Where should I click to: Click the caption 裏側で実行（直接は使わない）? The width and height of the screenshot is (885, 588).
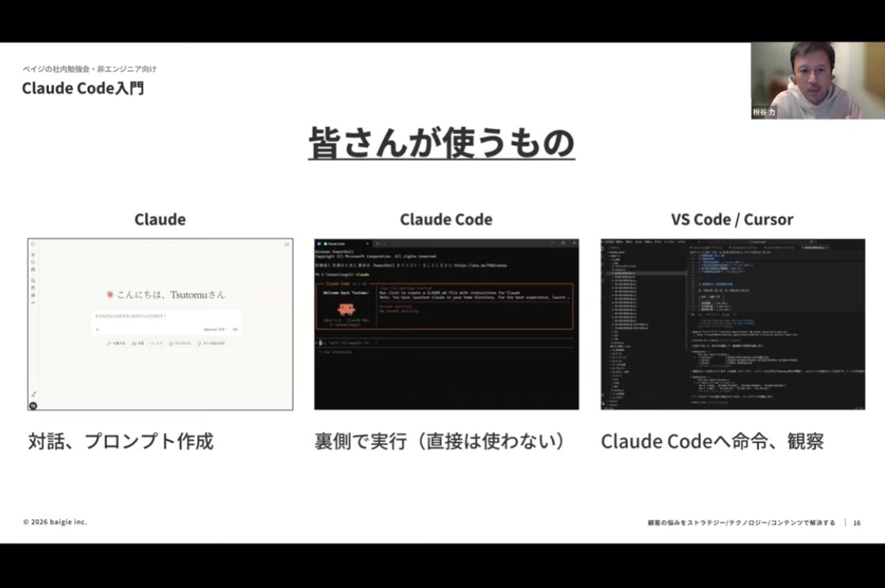(x=441, y=441)
